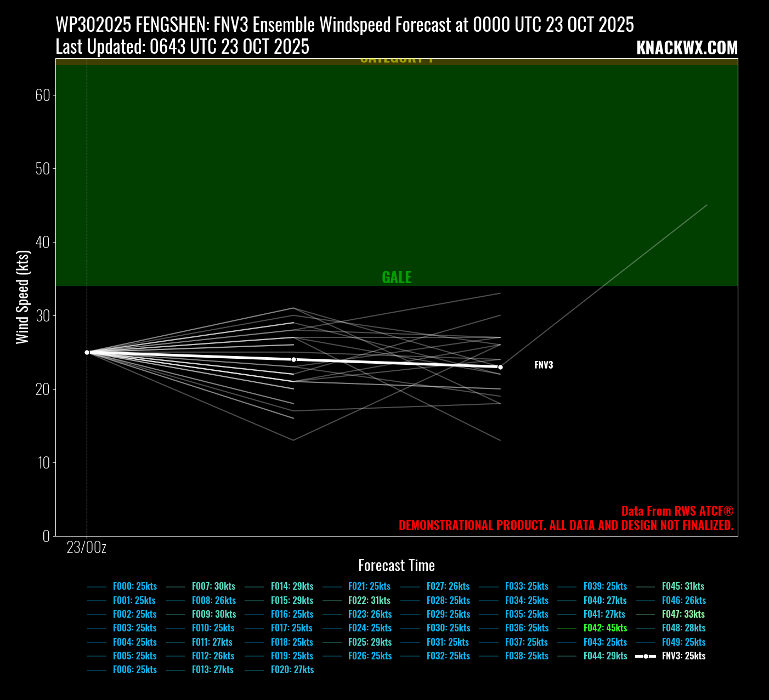
Task: Click FNV3 line end marker beside FNV3 label
Action: (x=500, y=367)
